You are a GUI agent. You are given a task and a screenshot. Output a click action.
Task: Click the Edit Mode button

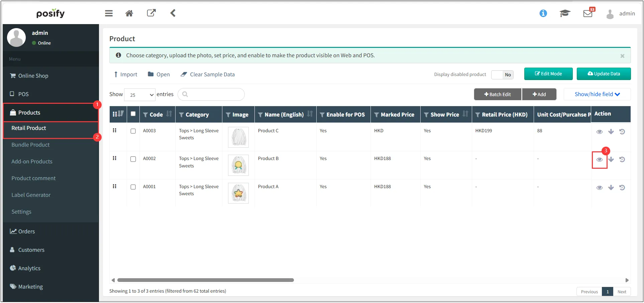pos(548,74)
